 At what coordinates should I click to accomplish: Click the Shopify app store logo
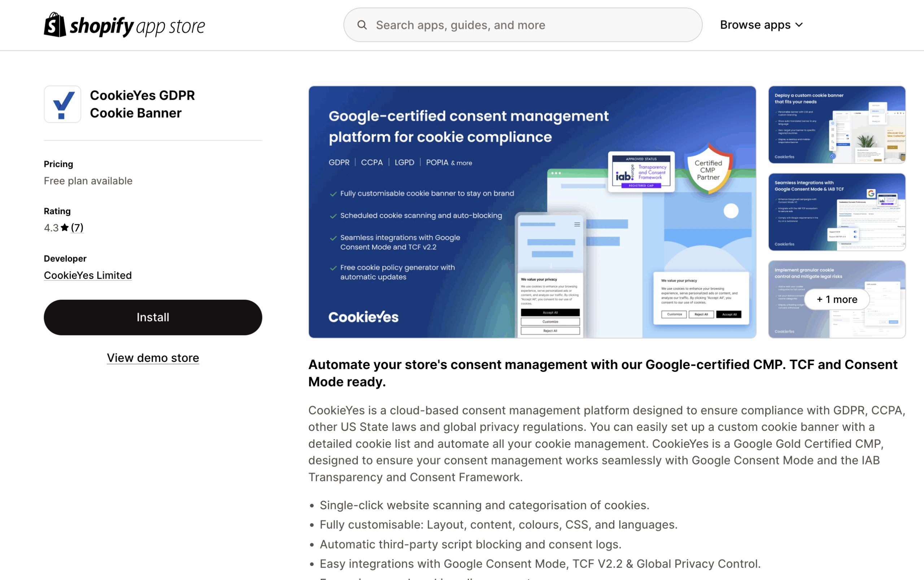pyautogui.click(x=124, y=25)
